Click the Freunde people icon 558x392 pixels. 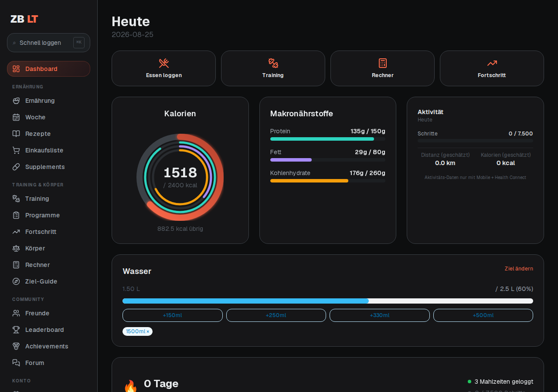[16, 313]
